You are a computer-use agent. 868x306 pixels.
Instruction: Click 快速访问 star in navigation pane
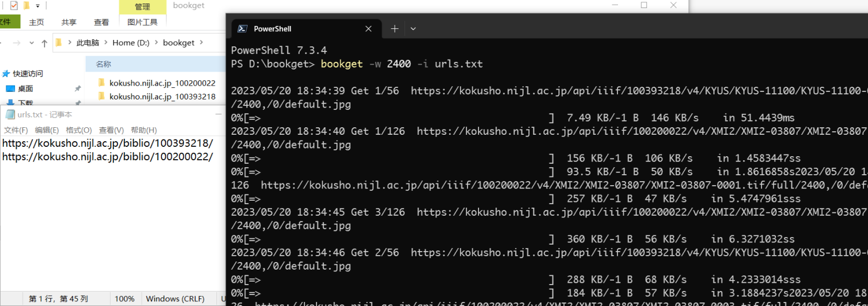click(x=6, y=74)
